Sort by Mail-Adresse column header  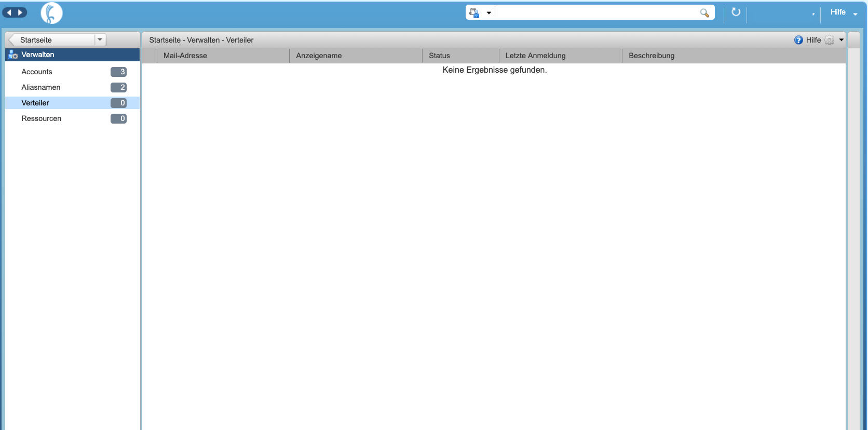223,56
